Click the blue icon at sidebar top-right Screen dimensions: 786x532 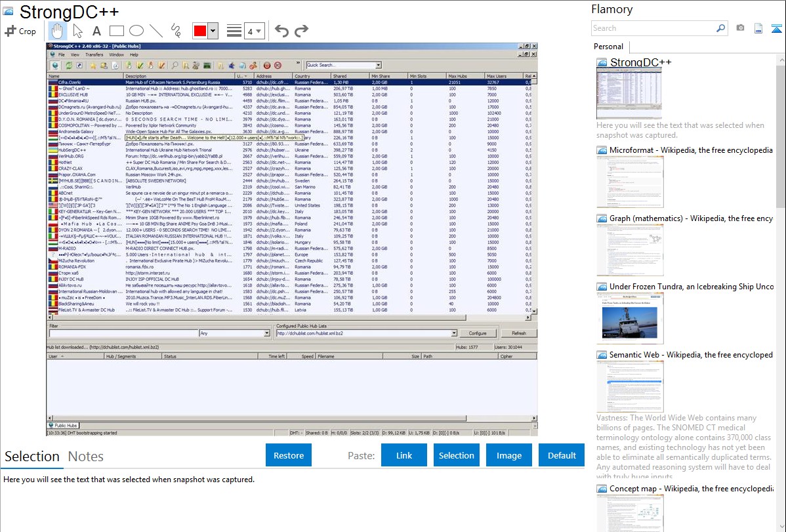pos(776,28)
